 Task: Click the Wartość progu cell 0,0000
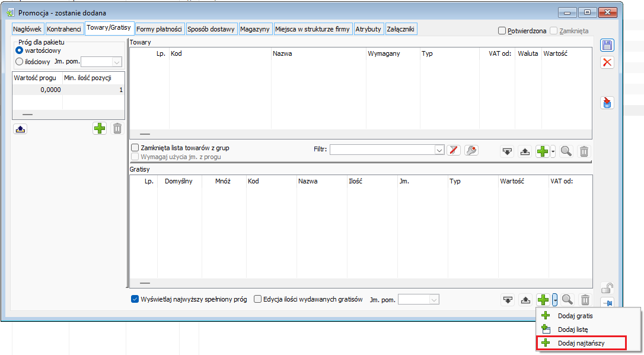37,90
